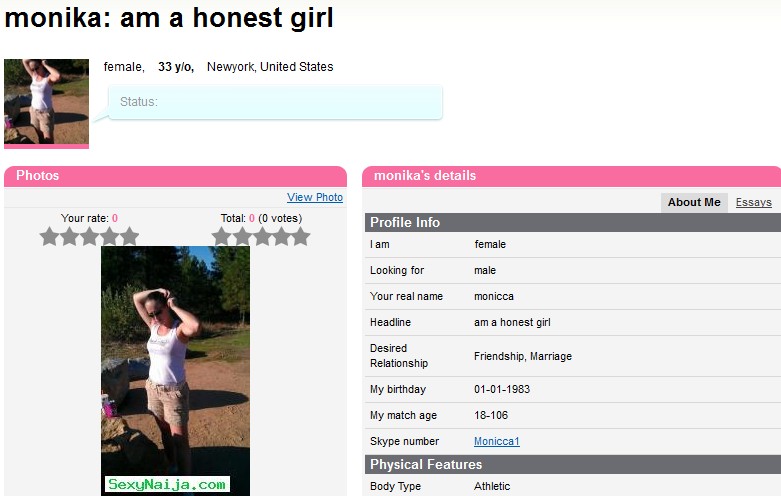Image resolution: width=781 pixels, height=496 pixels.
Task: Click the Photos panel header
Action: [175, 176]
